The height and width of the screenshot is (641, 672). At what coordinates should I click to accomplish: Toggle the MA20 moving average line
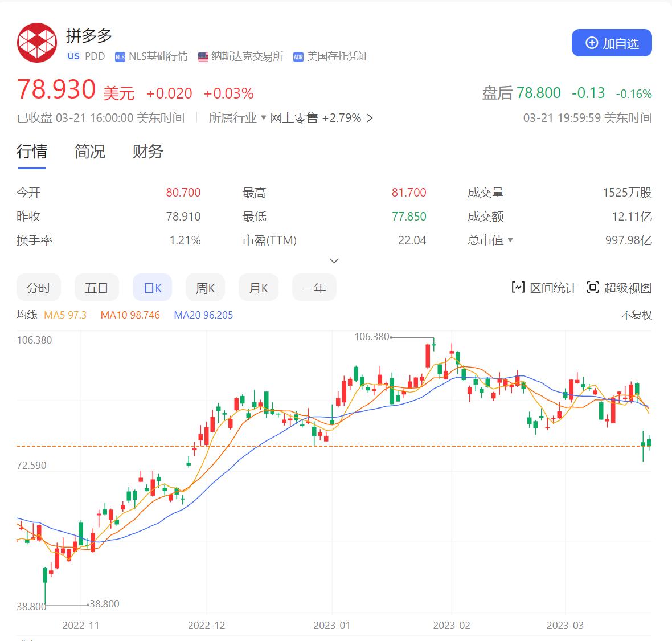(x=203, y=315)
